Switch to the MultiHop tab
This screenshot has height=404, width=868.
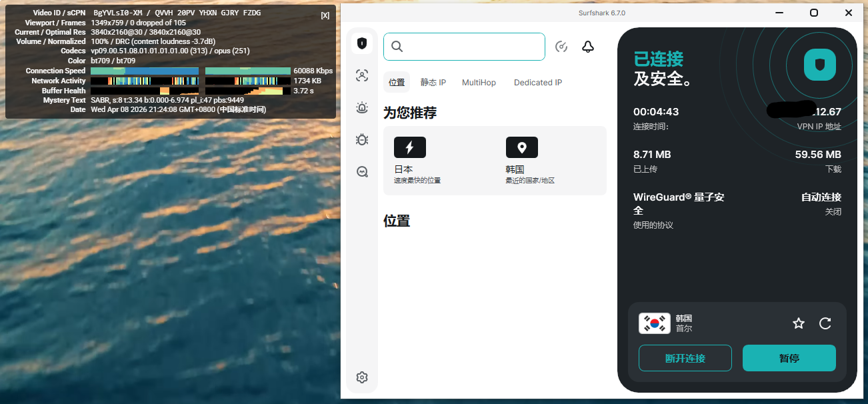coord(479,83)
